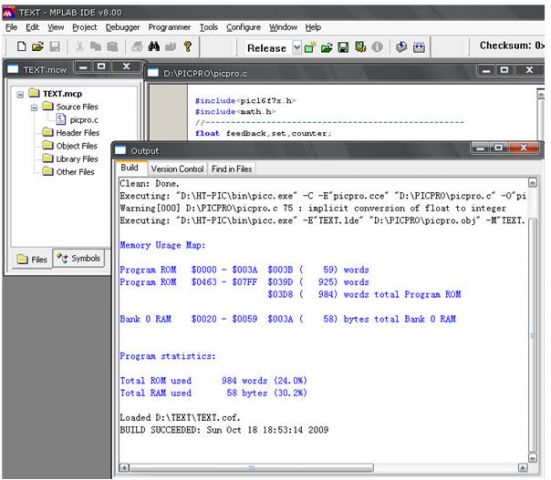
Task: Open the Edit menu
Action: click(32, 27)
